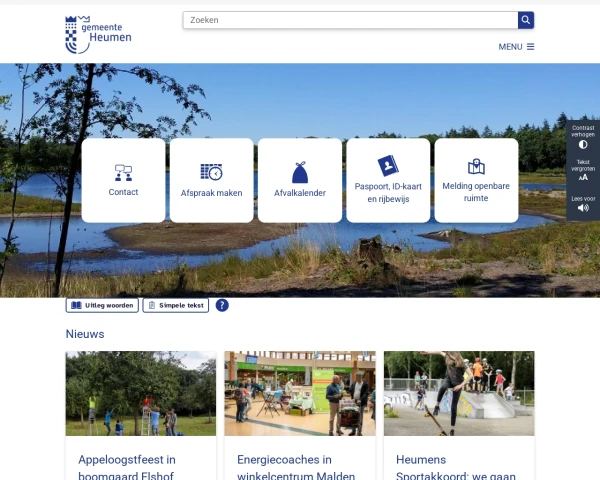Image resolution: width=600 pixels, height=480 pixels.
Task: Click the passport booklet icon
Action: 388,166
